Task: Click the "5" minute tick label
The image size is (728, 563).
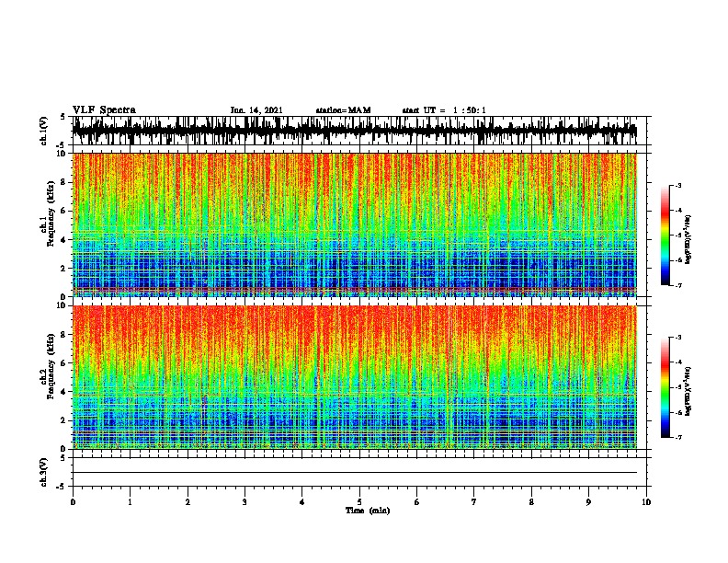Action: 359,502
